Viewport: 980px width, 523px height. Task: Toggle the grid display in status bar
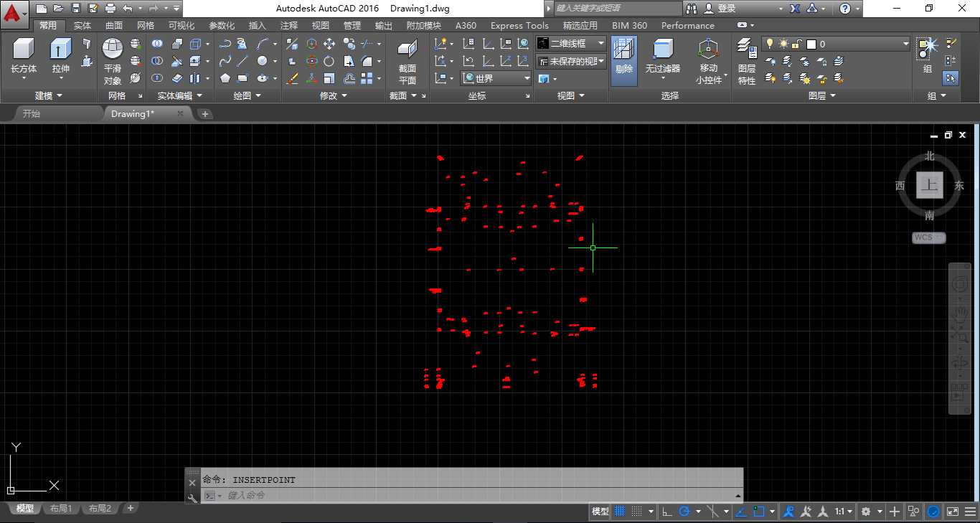click(620, 512)
